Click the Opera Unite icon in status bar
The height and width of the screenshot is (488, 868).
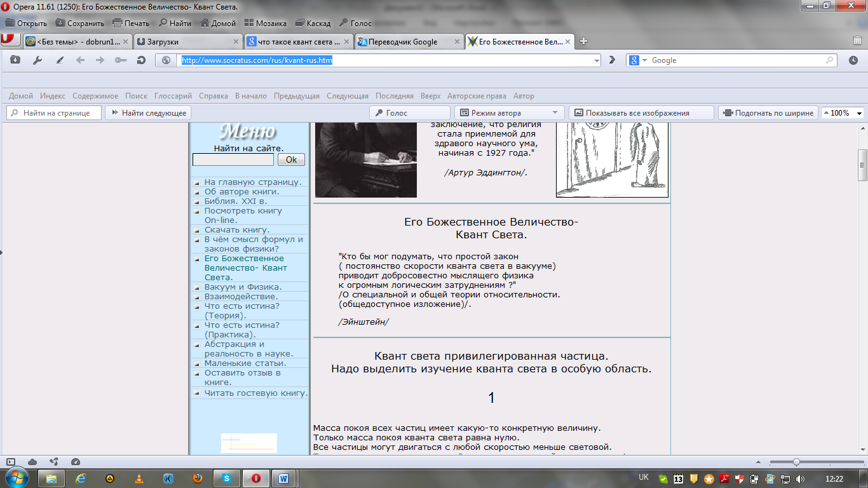point(54,462)
